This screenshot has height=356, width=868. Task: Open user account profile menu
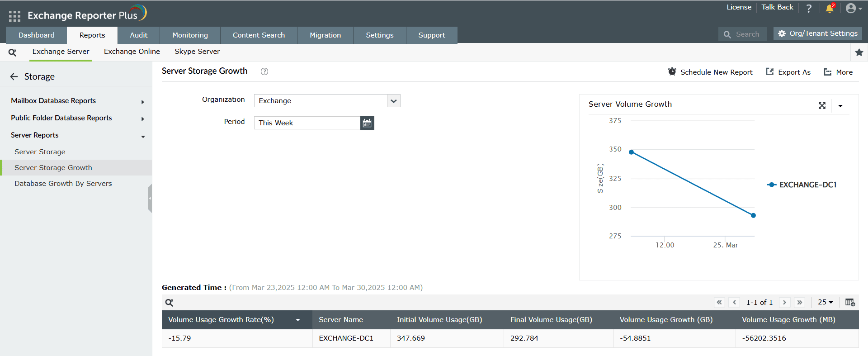[854, 8]
